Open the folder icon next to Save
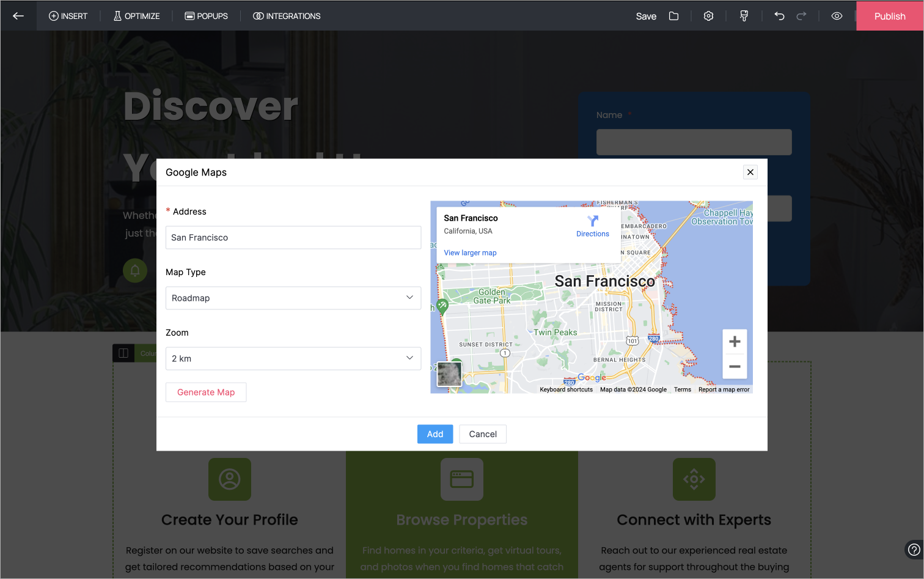The image size is (924, 579). [x=673, y=16]
